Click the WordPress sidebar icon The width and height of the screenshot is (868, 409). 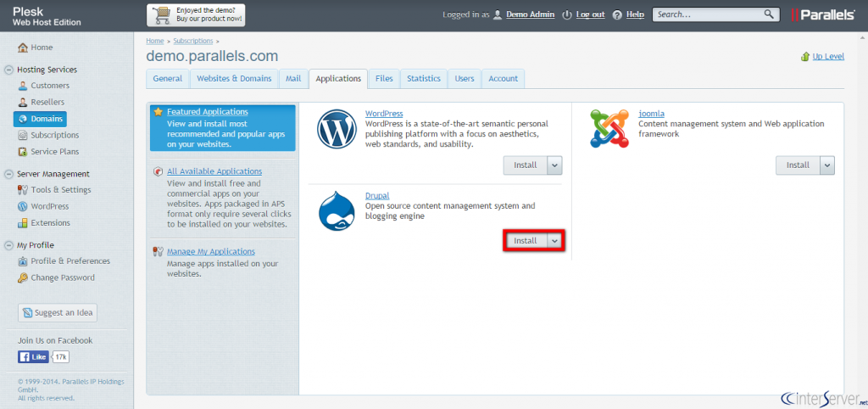tap(23, 207)
